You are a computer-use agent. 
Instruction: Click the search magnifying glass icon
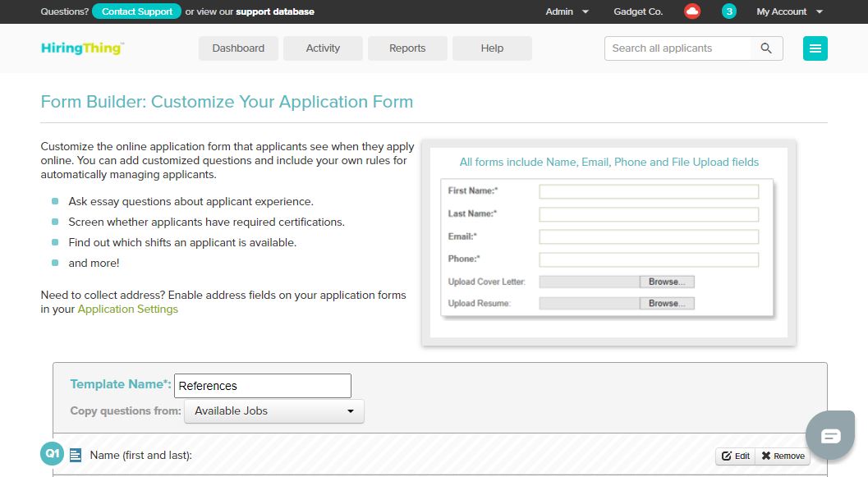tap(766, 48)
